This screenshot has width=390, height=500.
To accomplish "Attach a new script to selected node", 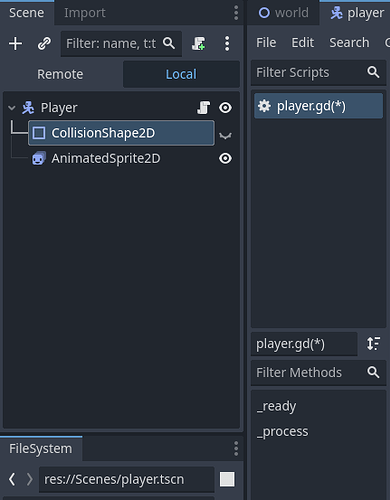I will (199, 44).
